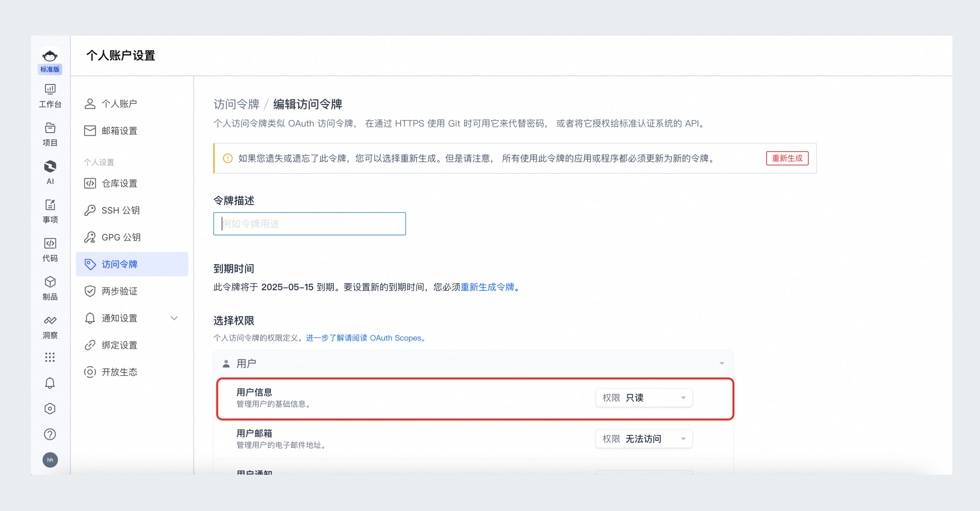Go to GPG 公钥 settings
The width and height of the screenshot is (980, 511).
click(132, 237)
